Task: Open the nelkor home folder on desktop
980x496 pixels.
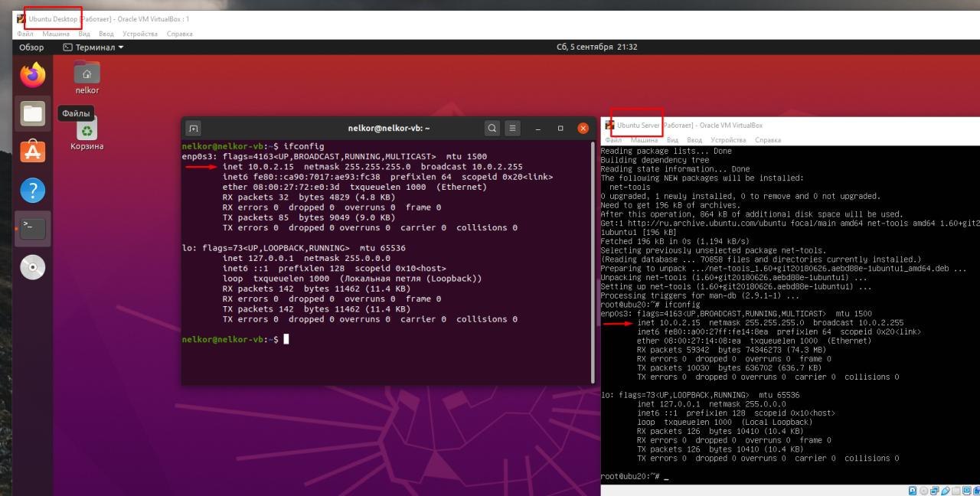Action: [87, 78]
